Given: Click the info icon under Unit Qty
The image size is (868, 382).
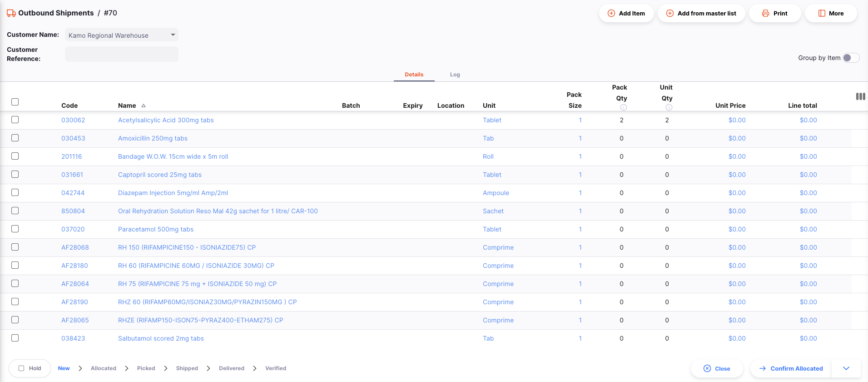Looking at the screenshot, I should (669, 107).
